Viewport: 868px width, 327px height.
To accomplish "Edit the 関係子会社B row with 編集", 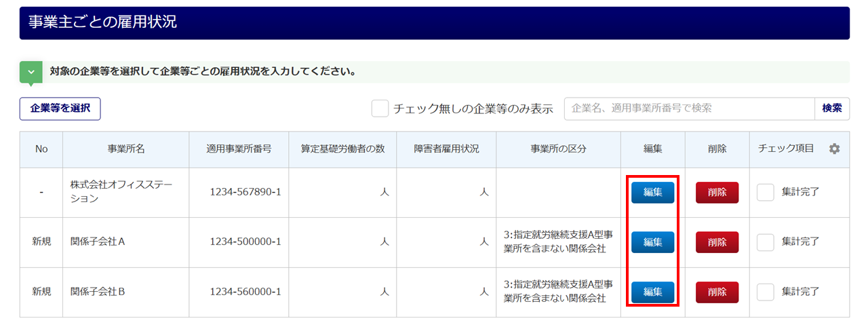I will (x=652, y=292).
